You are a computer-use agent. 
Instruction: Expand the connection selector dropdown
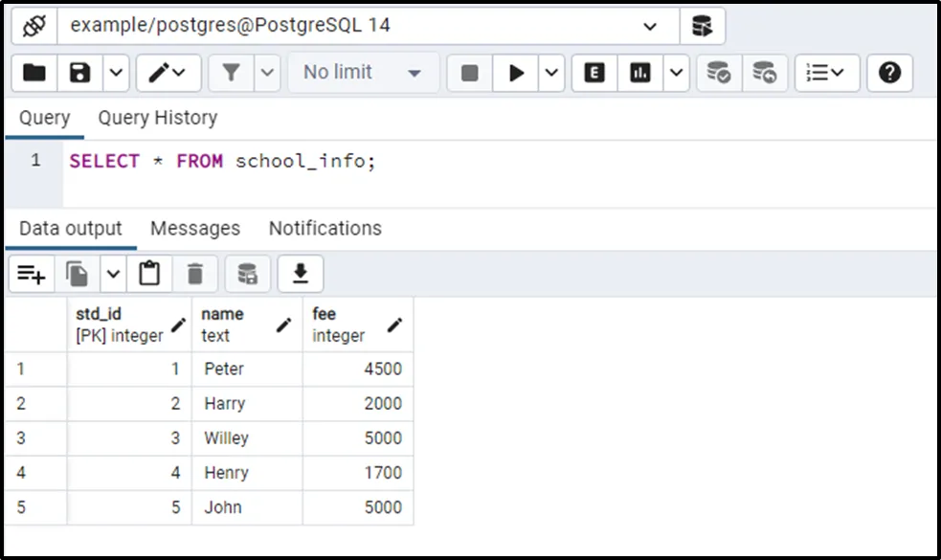point(650,26)
